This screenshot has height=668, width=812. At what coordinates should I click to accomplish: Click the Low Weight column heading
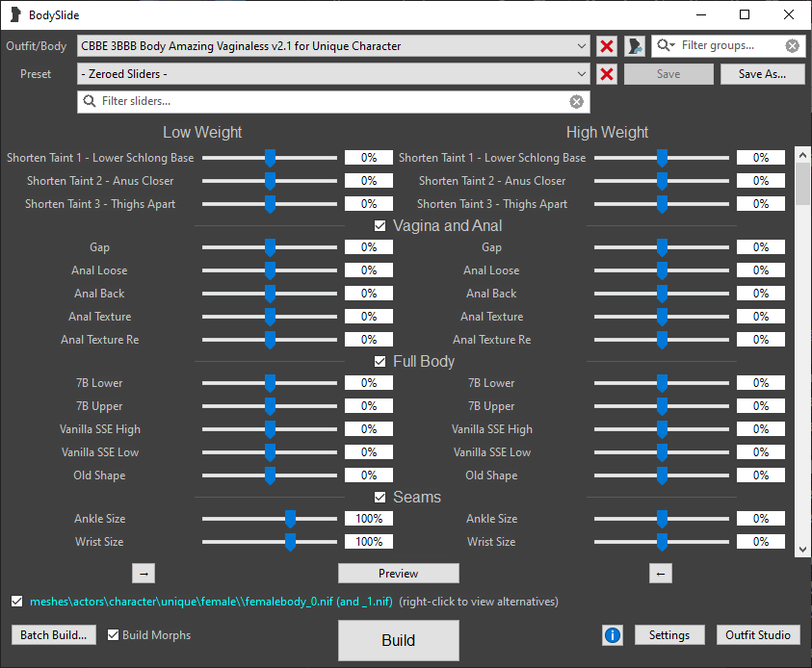[202, 133]
